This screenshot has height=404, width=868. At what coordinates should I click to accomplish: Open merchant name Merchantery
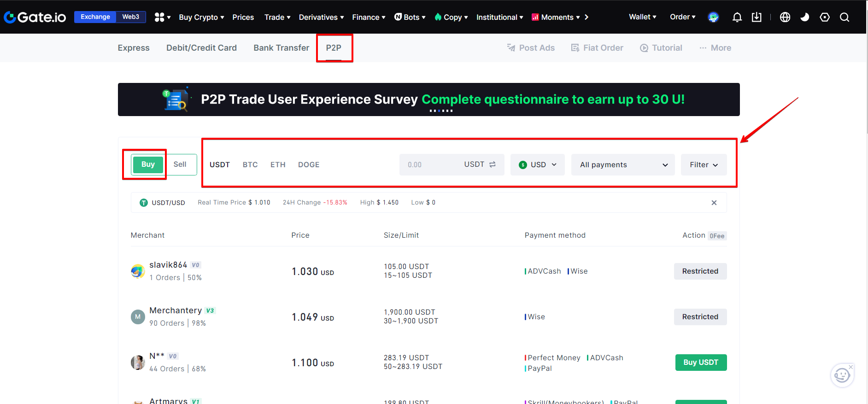click(176, 310)
